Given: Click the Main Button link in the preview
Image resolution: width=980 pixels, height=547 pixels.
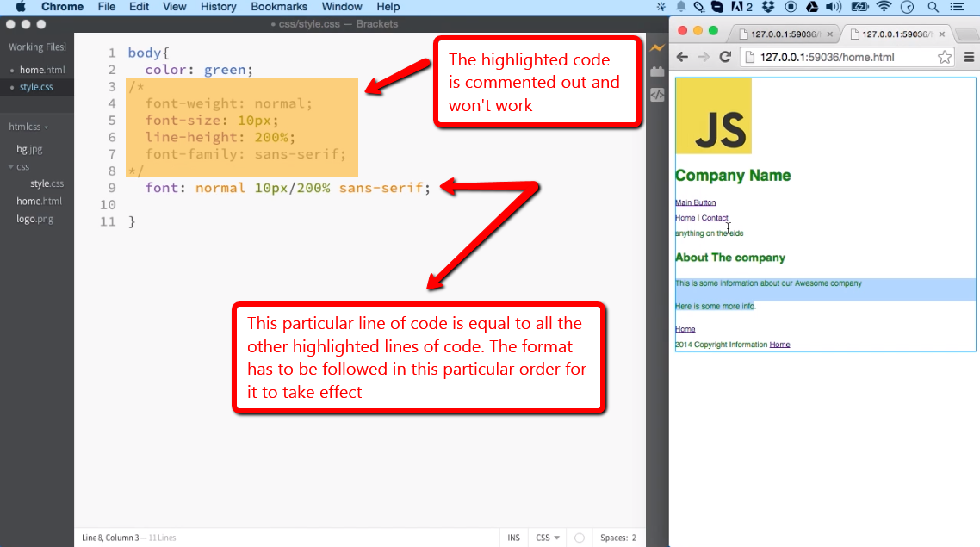Looking at the screenshot, I should [x=694, y=202].
